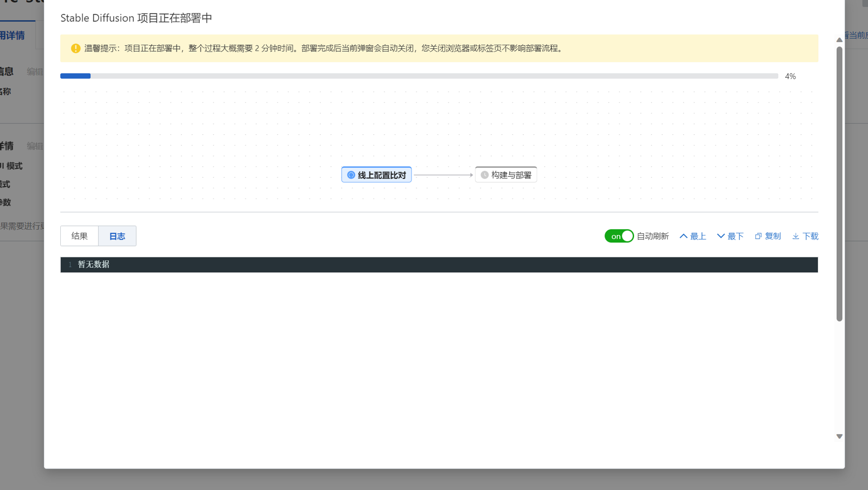Click the upward chevron icon next to 最上

(x=683, y=236)
